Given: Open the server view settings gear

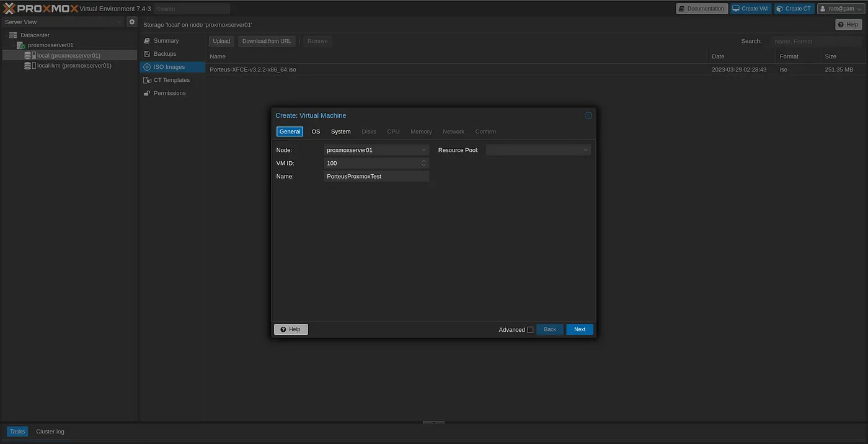Looking at the screenshot, I should [132, 22].
